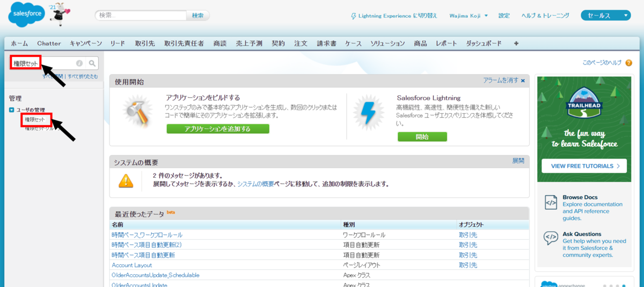Click ページレイアウト type cell
This screenshot has height=287, width=644.
[362, 265]
